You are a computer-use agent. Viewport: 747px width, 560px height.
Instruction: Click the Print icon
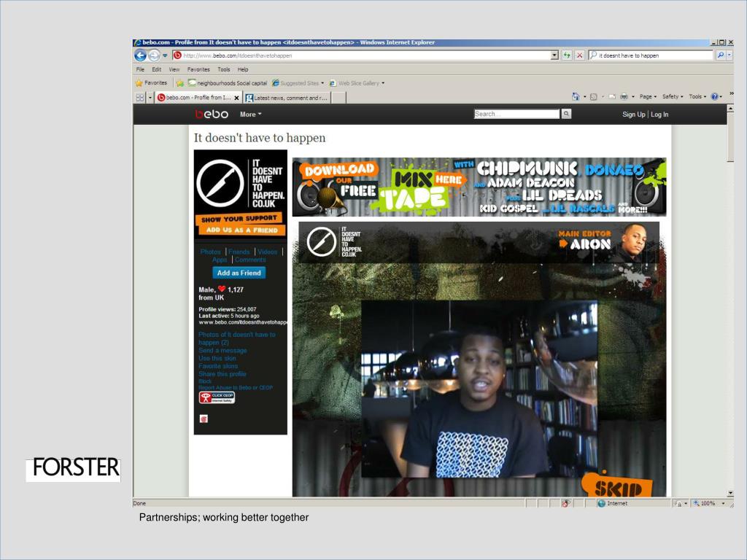click(624, 97)
